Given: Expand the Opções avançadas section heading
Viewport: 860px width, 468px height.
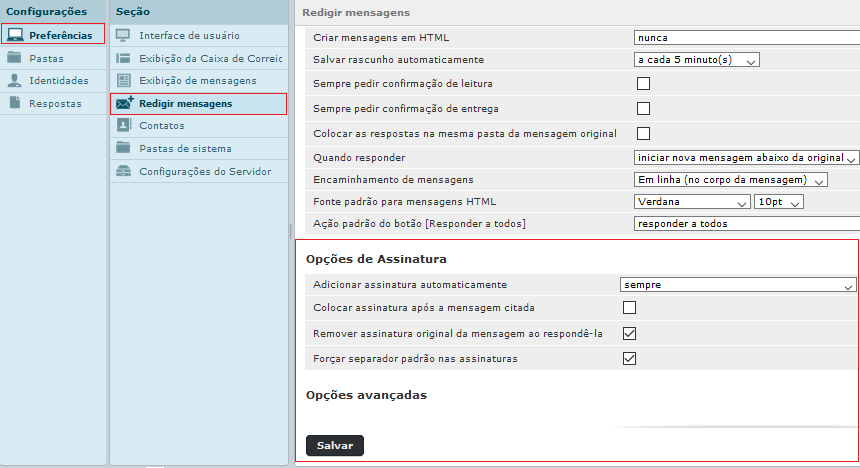Looking at the screenshot, I should pyautogui.click(x=366, y=395).
